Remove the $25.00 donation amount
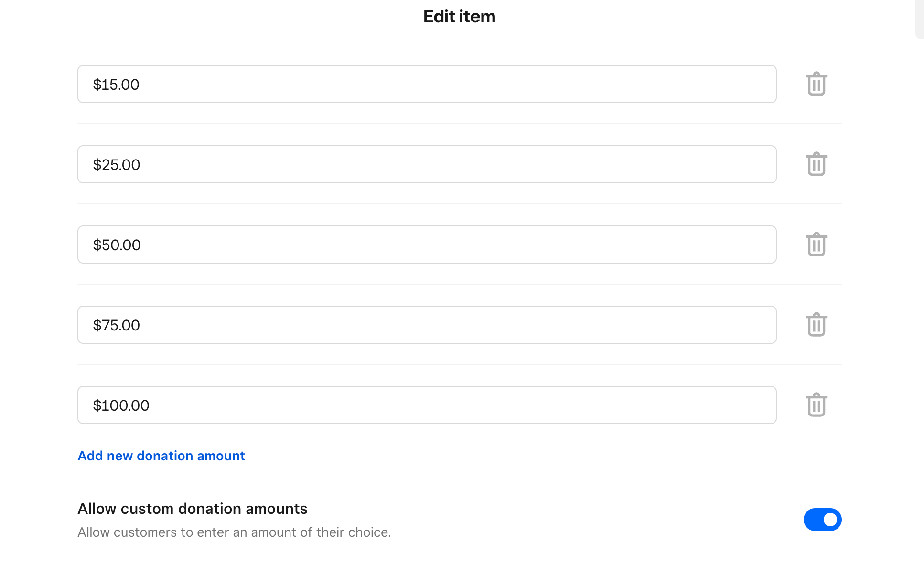This screenshot has height=575, width=924. [x=816, y=164]
